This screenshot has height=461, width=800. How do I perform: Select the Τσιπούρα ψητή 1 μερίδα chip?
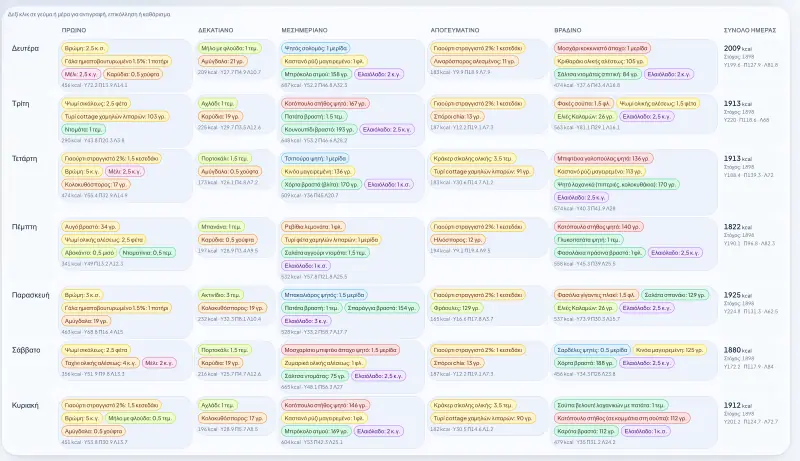coord(315,159)
